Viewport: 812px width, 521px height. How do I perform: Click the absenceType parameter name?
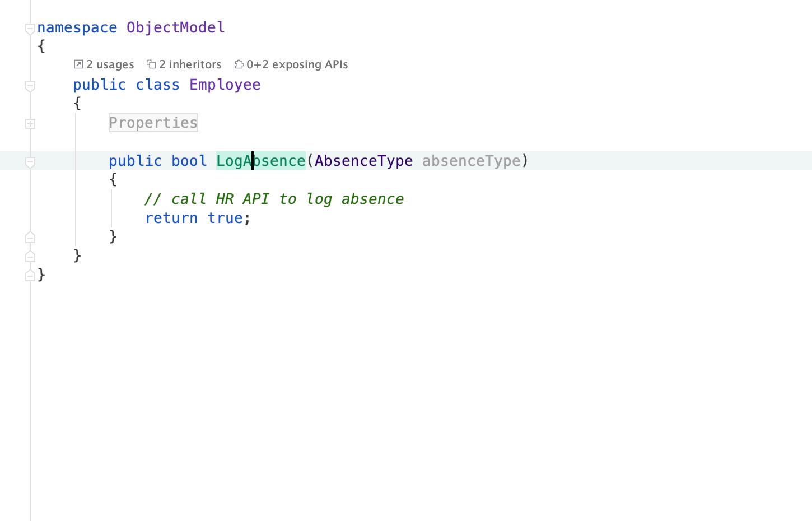pos(472,161)
